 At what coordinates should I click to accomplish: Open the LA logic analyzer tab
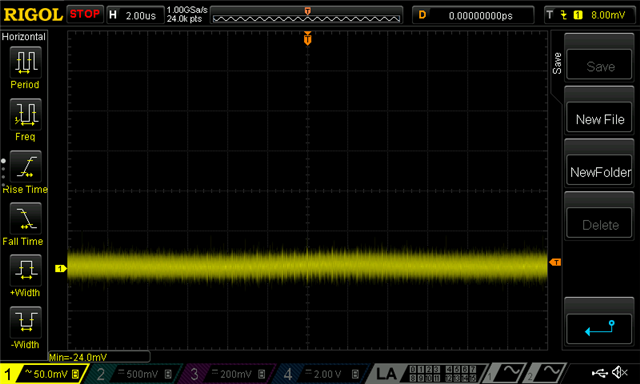pyautogui.click(x=386, y=374)
